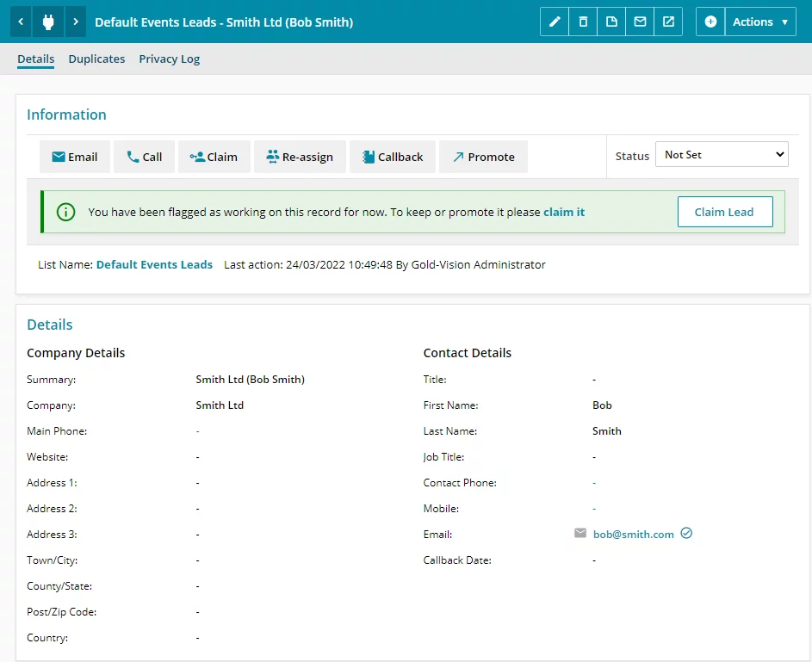
Task: Click the pencil edit icon
Action: click(x=555, y=22)
